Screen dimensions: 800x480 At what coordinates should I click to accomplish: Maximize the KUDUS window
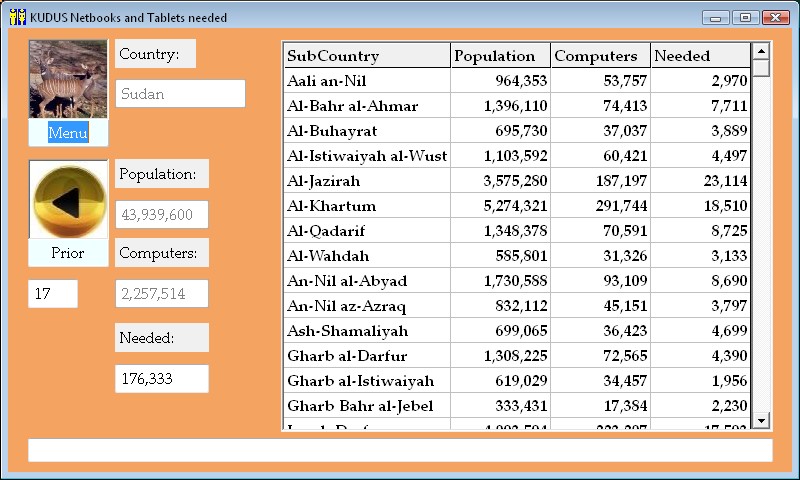[745, 17]
